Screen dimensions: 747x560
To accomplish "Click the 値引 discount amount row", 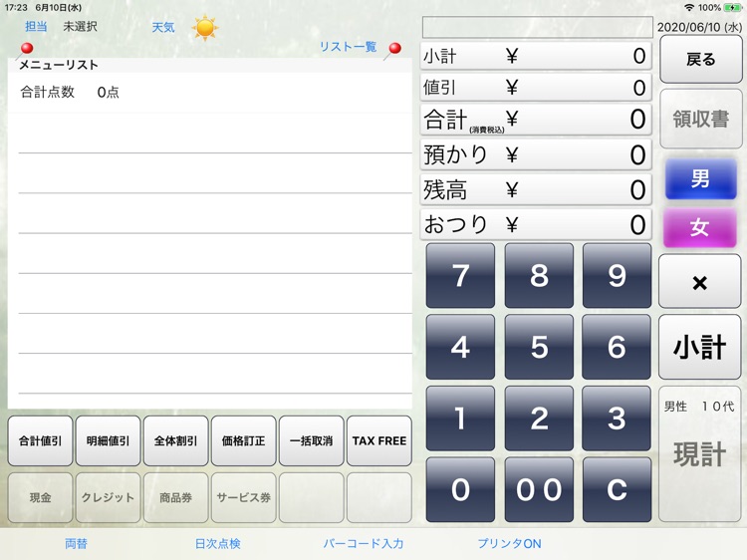I will pyautogui.click(x=536, y=88).
